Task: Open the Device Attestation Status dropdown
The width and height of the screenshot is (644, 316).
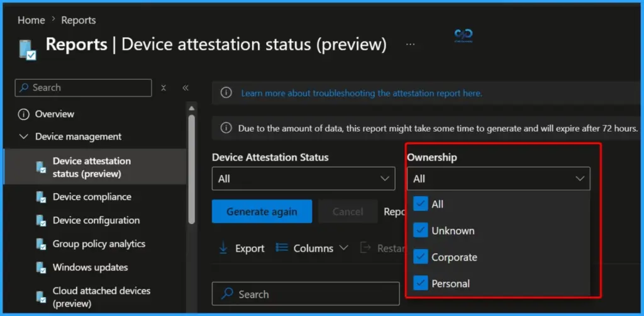Action: click(304, 178)
